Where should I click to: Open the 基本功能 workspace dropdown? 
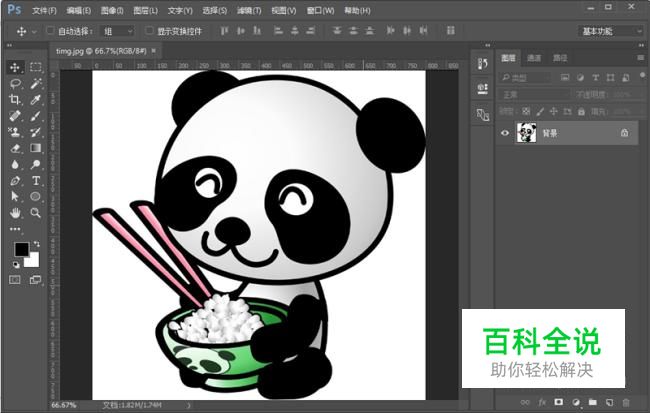point(610,31)
